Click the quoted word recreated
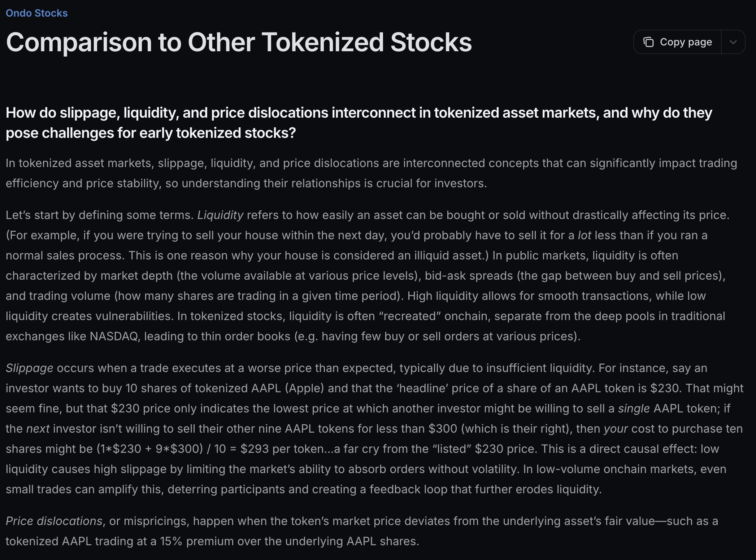 coord(410,316)
